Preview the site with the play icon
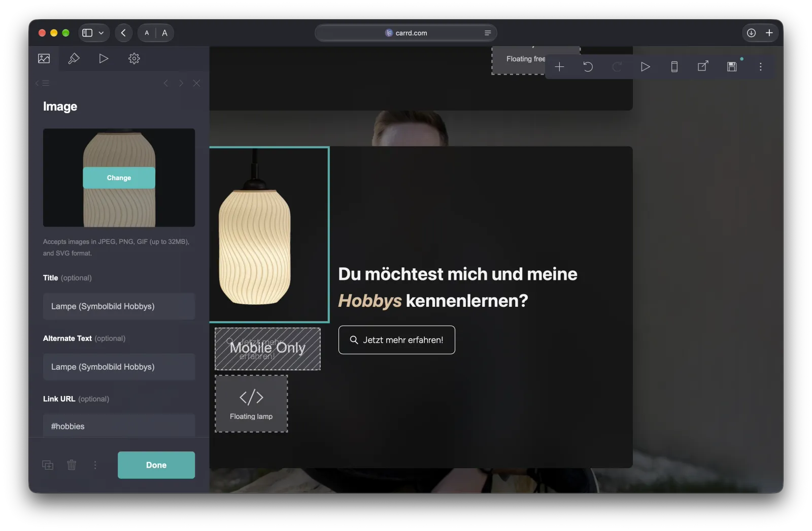This screenshot has width=812, height=531. pyautogui.click(x=646, y=67)
